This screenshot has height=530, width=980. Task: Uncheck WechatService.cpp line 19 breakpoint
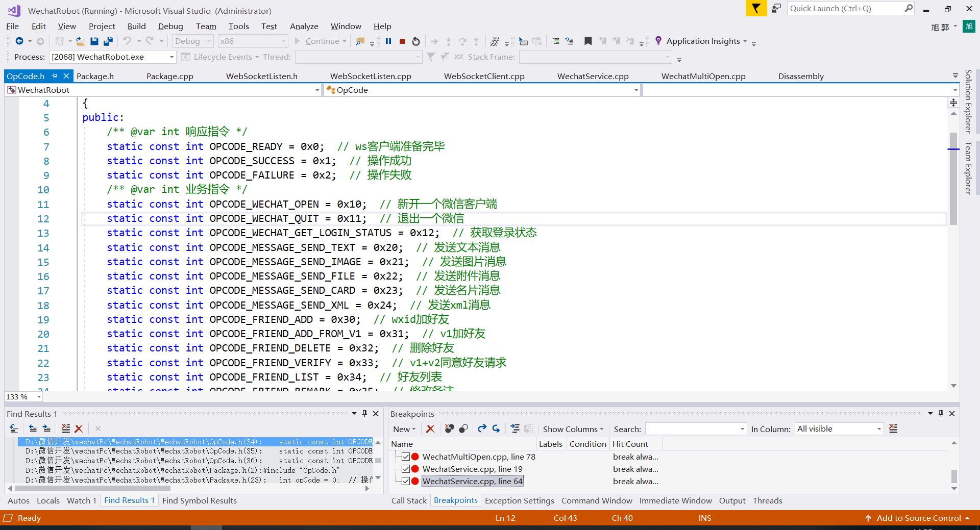coord(406,469)
